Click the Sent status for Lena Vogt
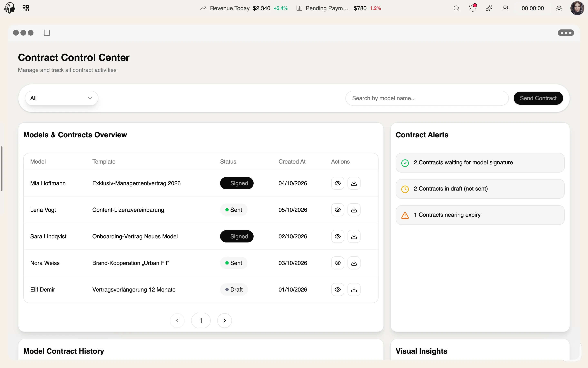The image size is (588, 368). coord(234,210)
